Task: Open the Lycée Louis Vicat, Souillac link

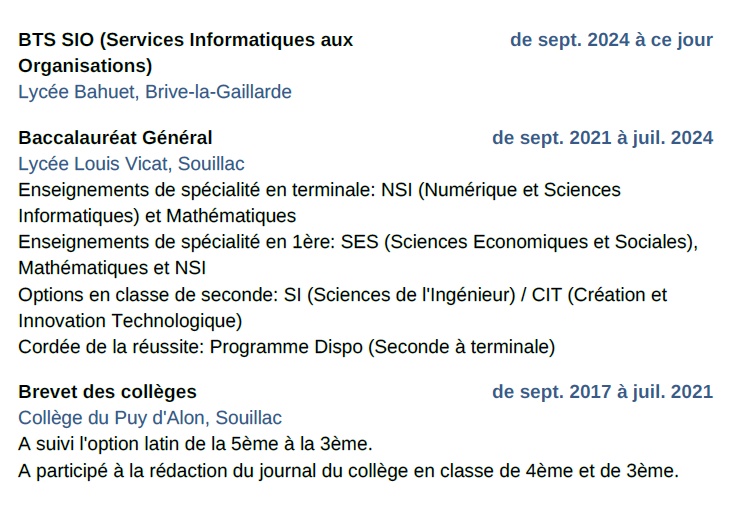Action: coord(131,164)
